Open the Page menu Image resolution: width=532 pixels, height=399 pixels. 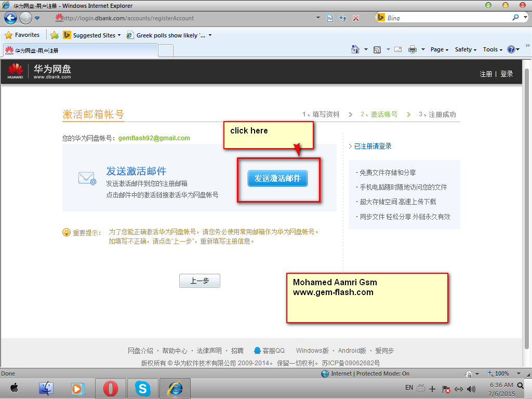(x=440, y=49)
